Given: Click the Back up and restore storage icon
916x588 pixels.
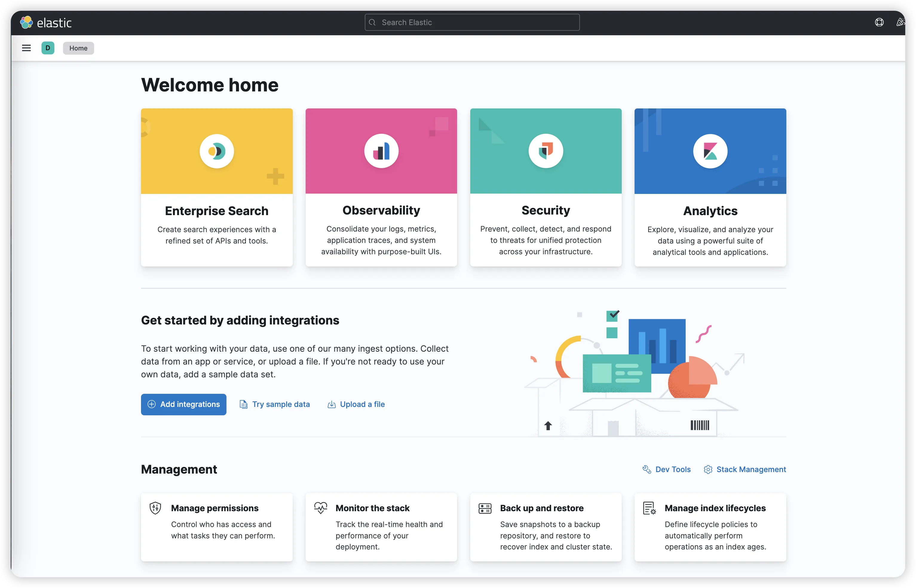Looking at the screenshot, I should click(x=485, y=508).
